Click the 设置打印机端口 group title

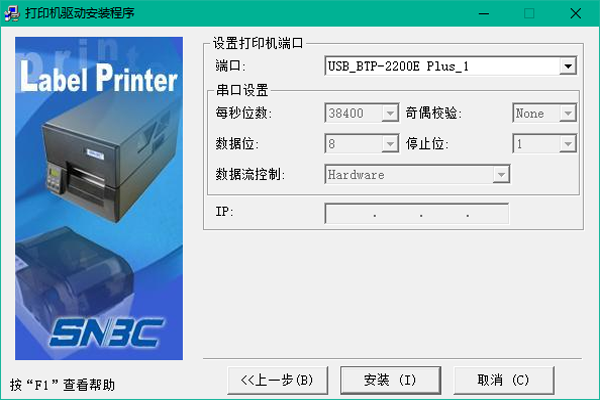[258, 43]
